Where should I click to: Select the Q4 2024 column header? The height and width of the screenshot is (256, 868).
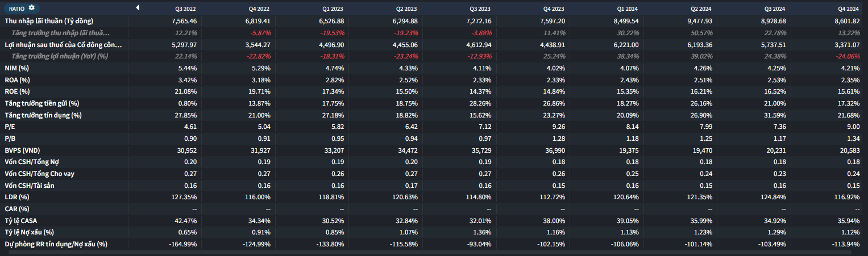pos(848,9)
